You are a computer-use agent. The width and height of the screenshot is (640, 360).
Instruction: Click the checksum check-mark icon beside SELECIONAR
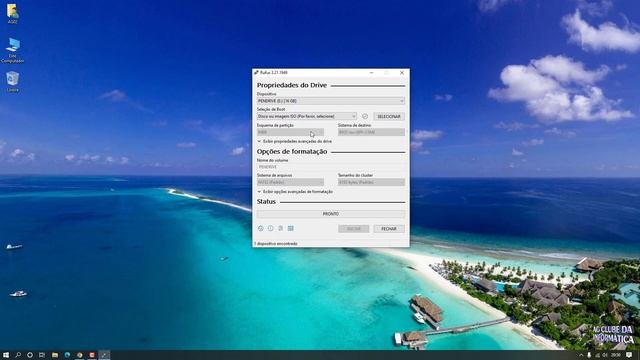[365, 116]
